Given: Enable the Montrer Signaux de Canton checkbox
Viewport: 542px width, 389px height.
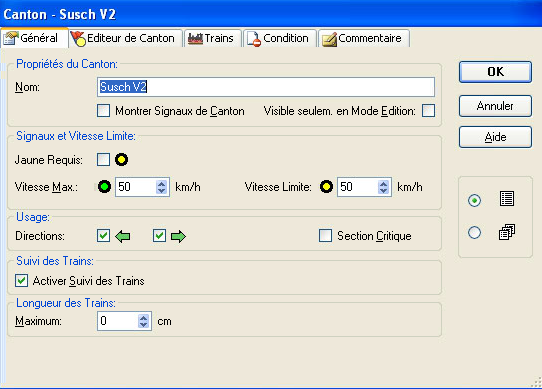Looking at the screenshot, I should [103, 111].
